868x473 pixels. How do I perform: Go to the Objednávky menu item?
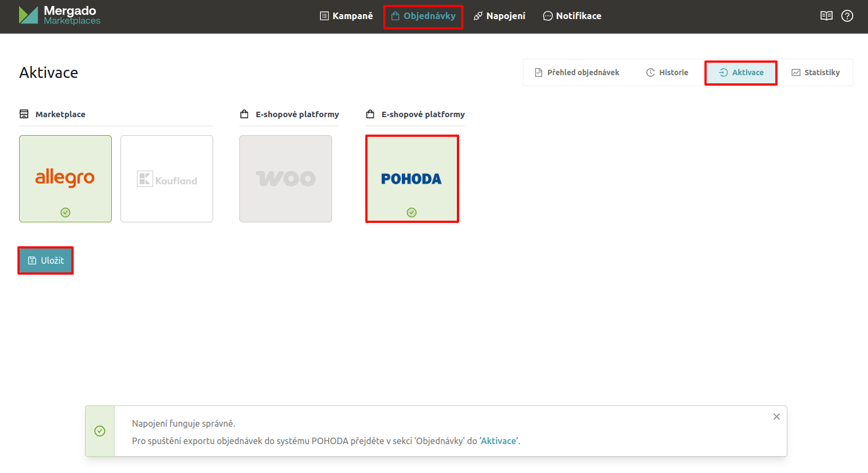tap(423, 16)
